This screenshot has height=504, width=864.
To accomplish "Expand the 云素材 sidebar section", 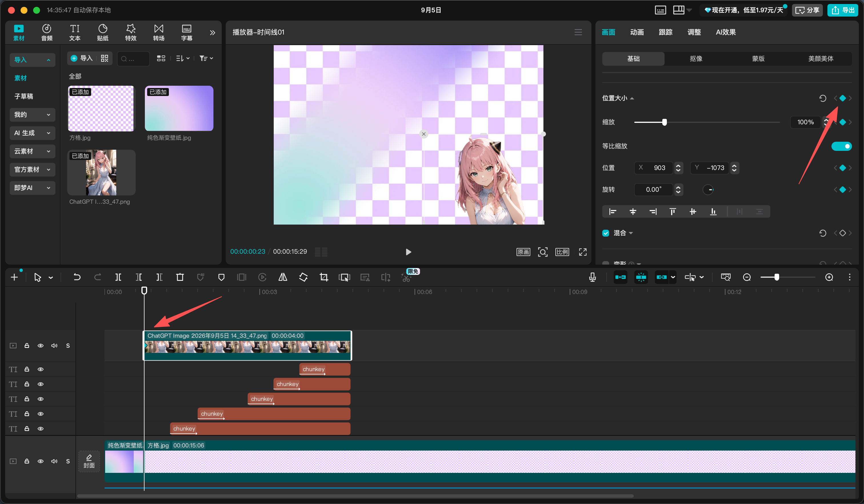I will 32,151.
